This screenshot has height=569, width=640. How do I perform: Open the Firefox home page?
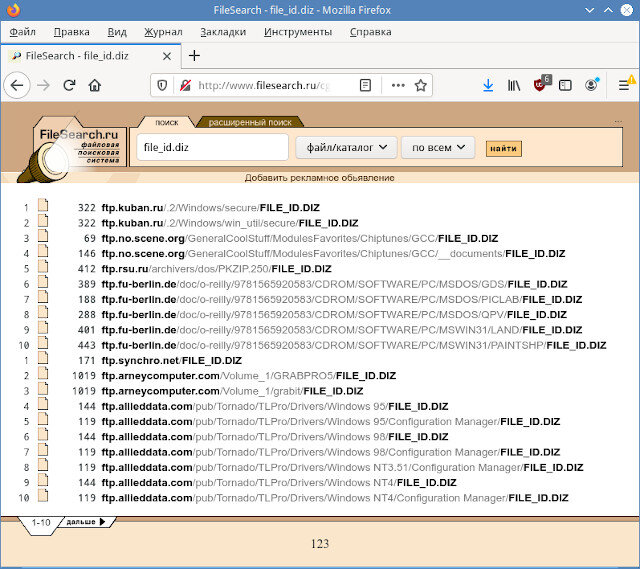pos(95,85)
